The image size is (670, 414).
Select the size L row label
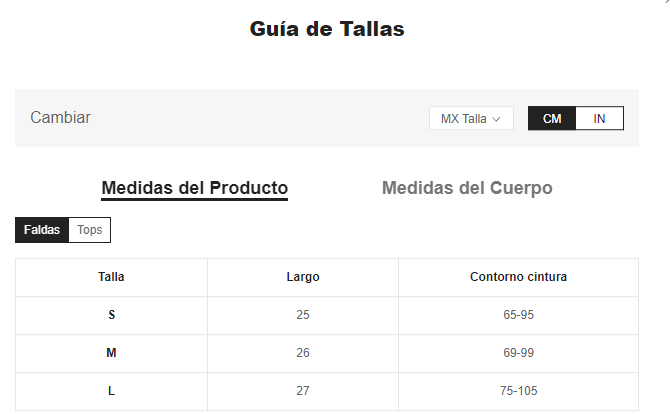111,391
